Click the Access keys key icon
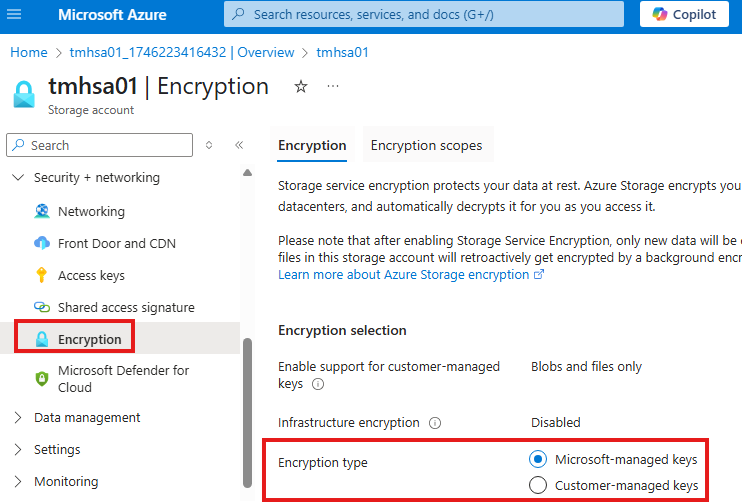 [42, 276]
